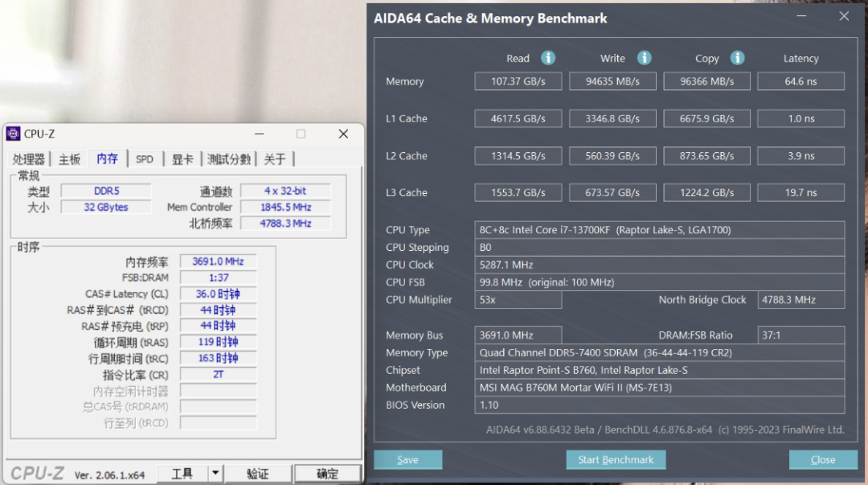Close the CPU-Z window
The width and height of the screenshot is (868, 485).
click(x=343, y=134)
